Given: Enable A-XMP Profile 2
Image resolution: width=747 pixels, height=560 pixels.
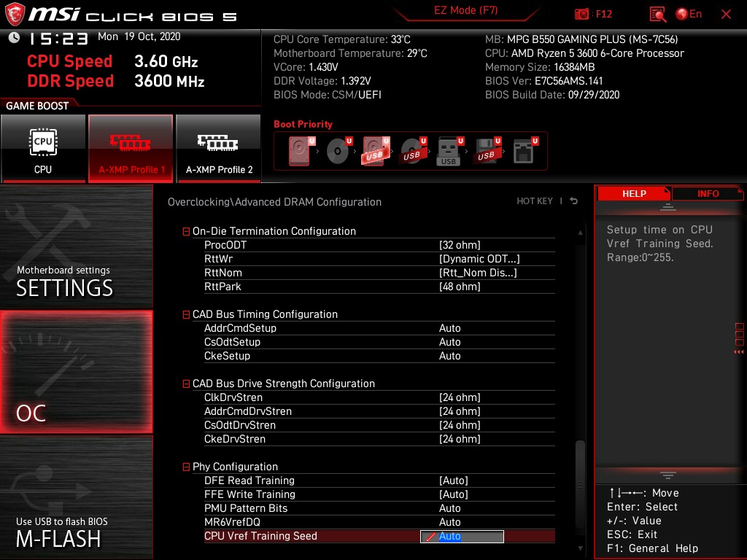Looking at the screenshot, I should [217, 148].
